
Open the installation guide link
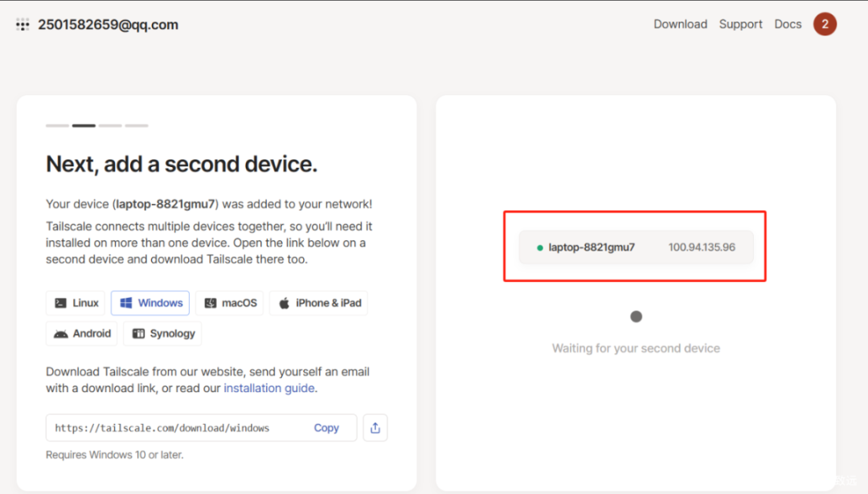269,388
